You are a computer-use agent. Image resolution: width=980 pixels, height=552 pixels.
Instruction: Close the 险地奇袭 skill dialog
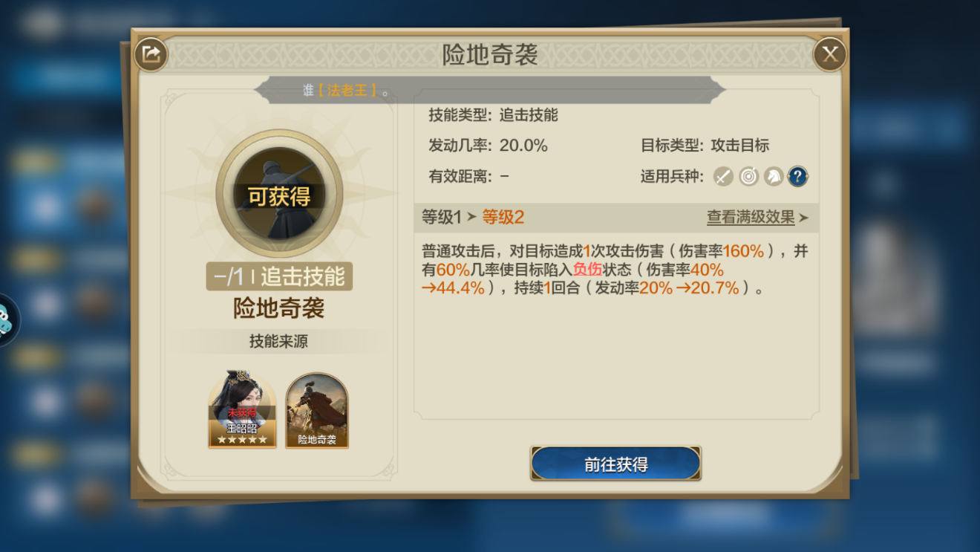click(829, 54)
